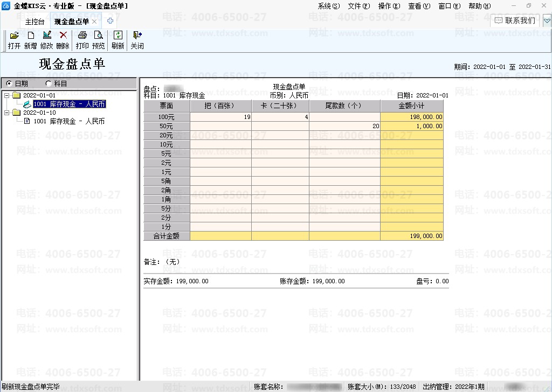Click dropdown arrow beside 联系我们
This screenshot has width=552, height=392.
547,21
